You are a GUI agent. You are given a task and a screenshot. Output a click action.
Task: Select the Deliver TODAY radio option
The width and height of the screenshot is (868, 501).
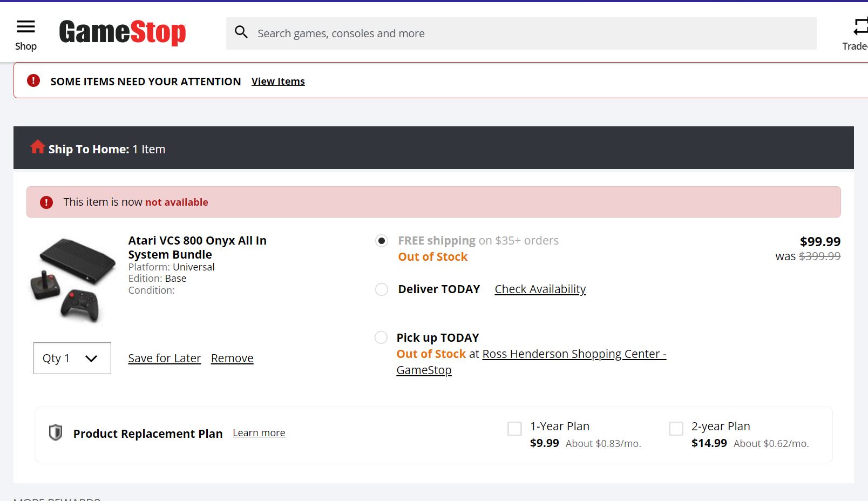coord(382,289)
